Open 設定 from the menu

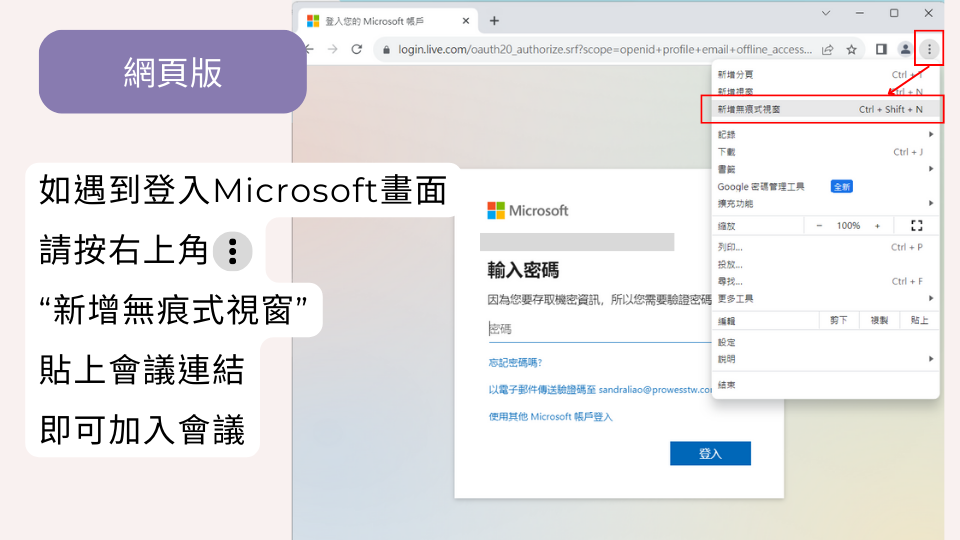coord(825,342)
